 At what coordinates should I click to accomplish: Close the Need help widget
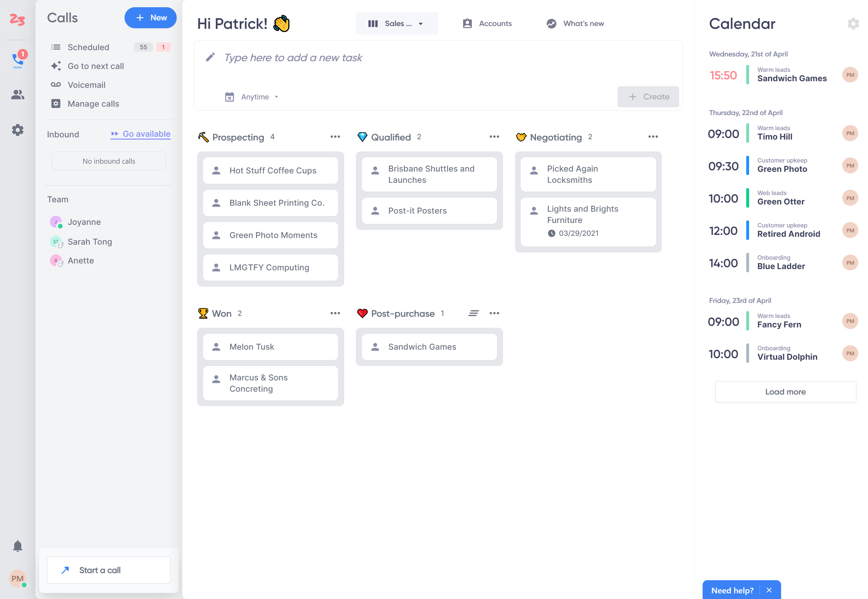tap(769, 590)
